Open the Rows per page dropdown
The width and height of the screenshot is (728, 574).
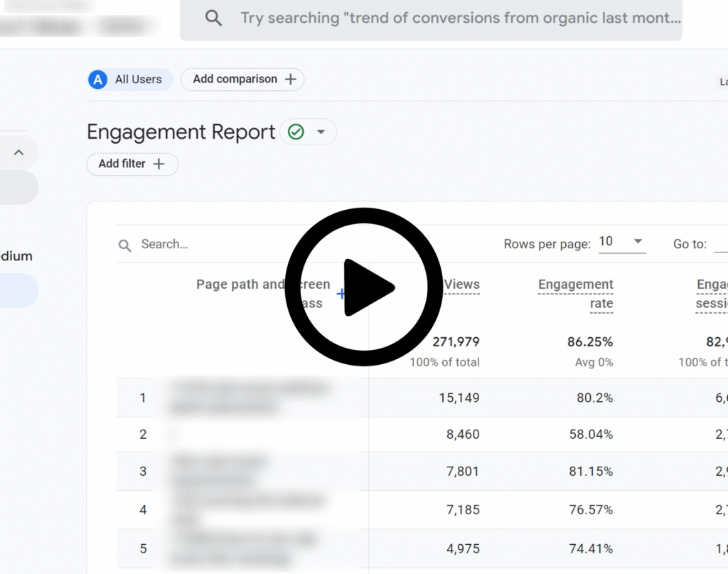point(621,242)
